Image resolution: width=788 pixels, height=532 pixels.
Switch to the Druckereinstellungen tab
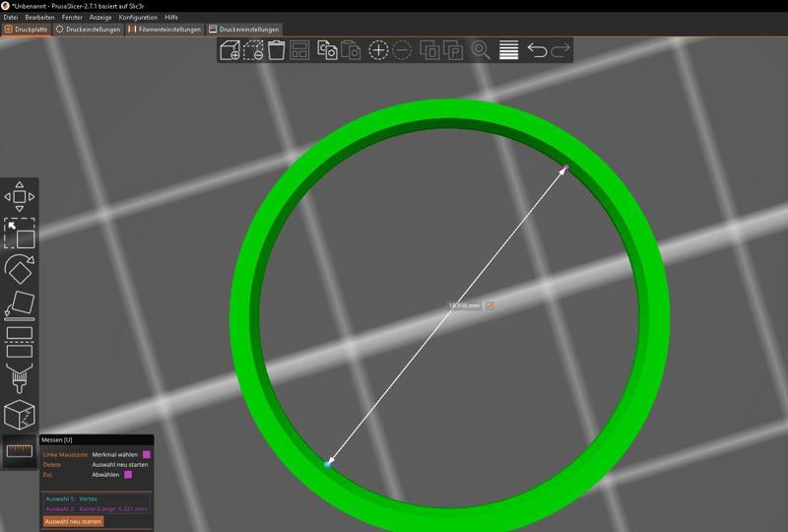click(x=243, y=30)
